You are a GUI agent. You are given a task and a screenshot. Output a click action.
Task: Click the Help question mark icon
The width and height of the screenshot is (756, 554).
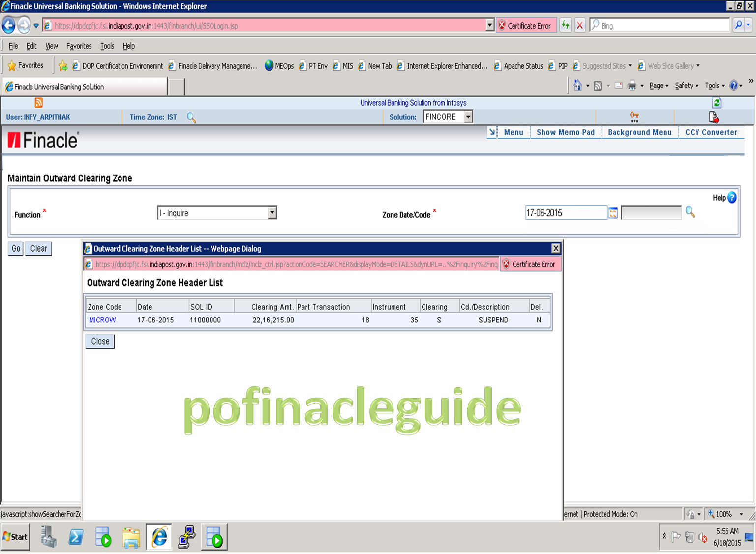click(x=731, y=197)
